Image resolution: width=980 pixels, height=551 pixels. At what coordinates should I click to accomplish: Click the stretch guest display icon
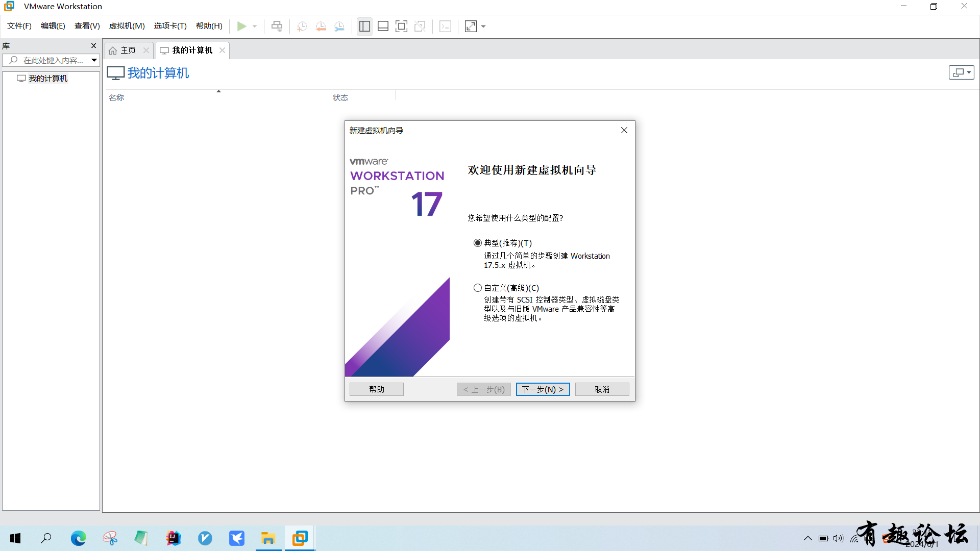(x=471, y=26)
